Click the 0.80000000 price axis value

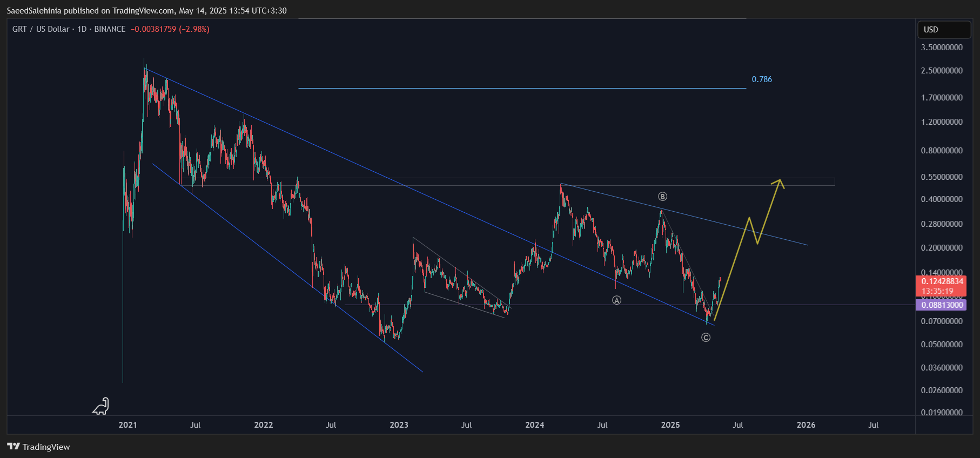[942, 151]
